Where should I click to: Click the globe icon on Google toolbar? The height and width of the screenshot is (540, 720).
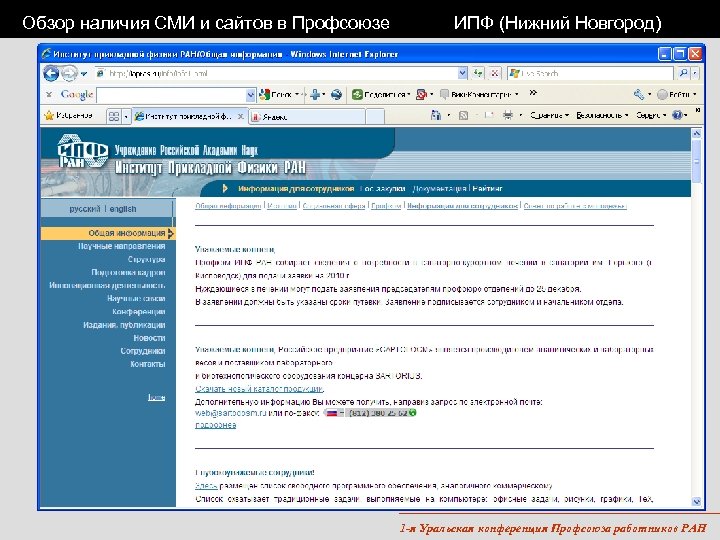pyautogui.click(x=337, y=95)
